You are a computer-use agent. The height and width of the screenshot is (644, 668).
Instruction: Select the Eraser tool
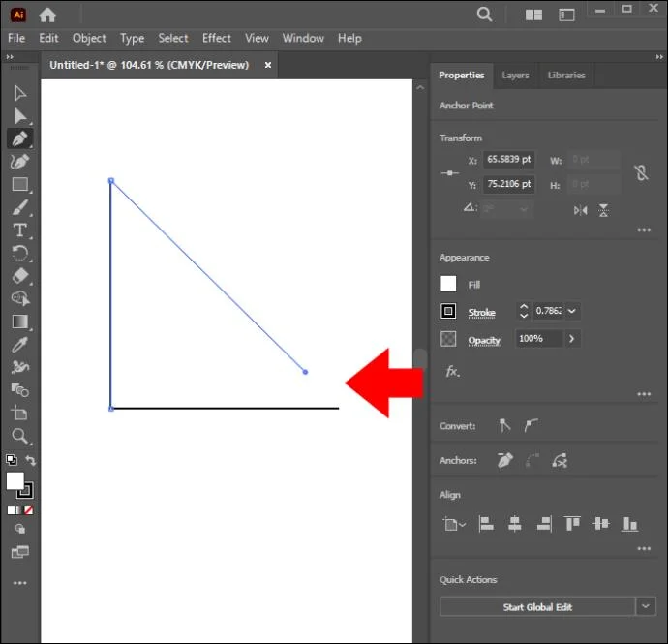(x=20, y=276)
